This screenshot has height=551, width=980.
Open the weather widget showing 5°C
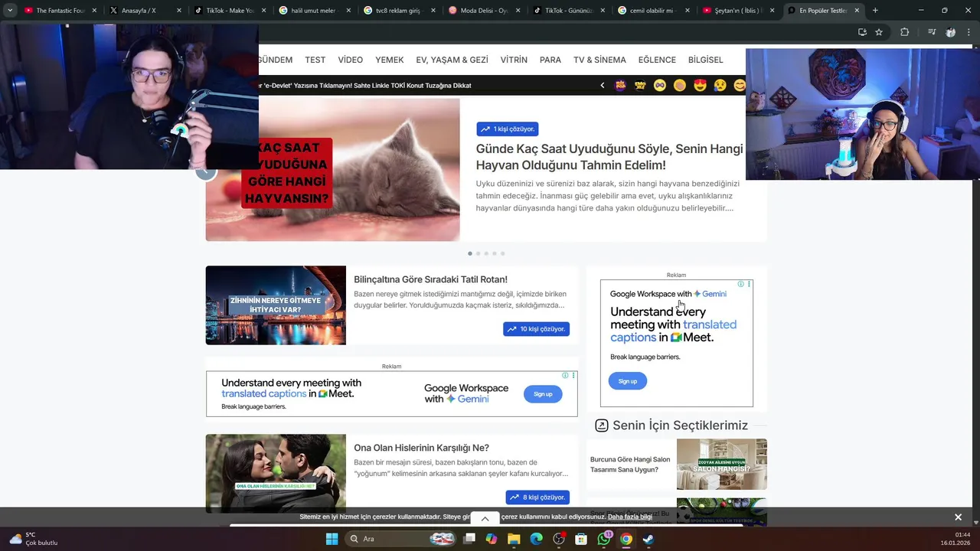click(x=34, y=539)
